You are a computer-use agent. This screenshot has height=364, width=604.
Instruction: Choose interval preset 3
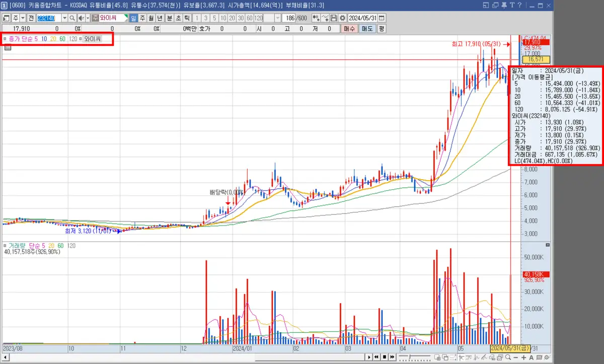(x=206, y=18)
